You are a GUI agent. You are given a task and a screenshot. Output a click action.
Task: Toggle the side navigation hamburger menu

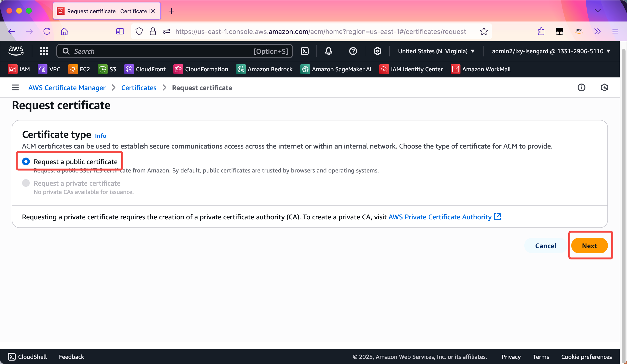pos(15,87)
